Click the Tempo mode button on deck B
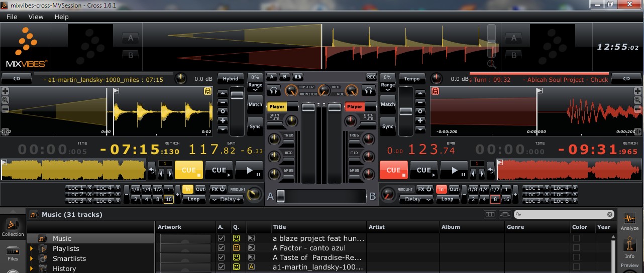Viewport: 644px width, 273px height. click(x=412, y=79)
